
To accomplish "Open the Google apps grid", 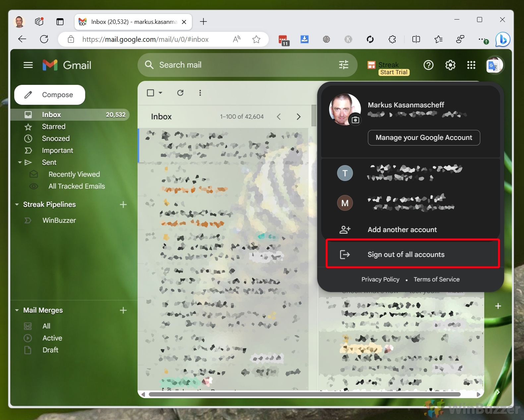I will 471,65.
